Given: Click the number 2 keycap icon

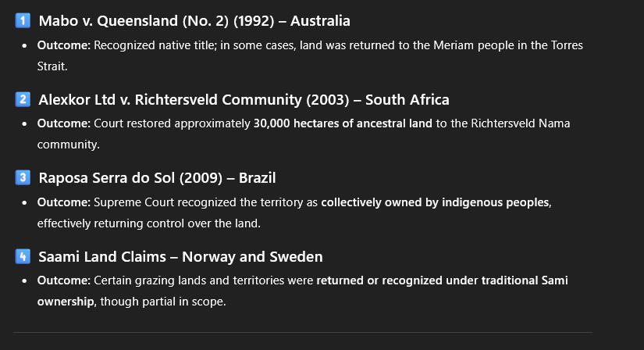Looking at the screenshot, I should (x=22, y=99).
